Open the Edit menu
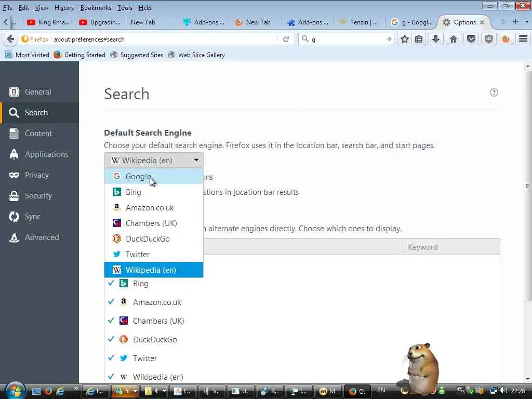Image resolution: width=532 pixels, height=399 pixels. click(23, 7)
